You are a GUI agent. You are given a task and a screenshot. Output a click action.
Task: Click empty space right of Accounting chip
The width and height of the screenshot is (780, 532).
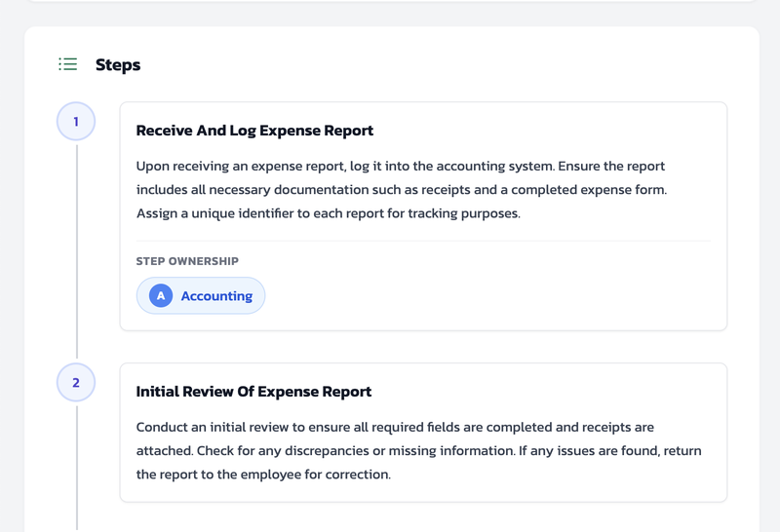point(487,296)
